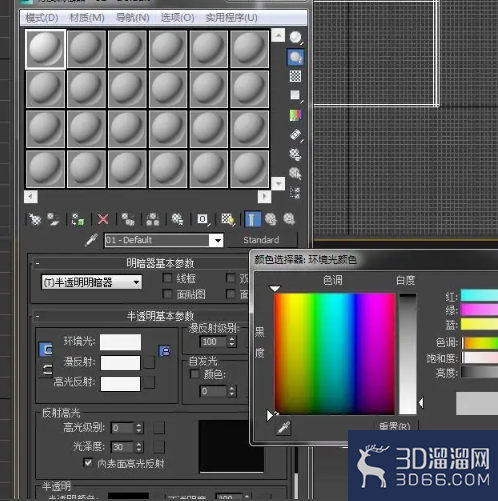
Task: Select the highlighted first sample slot sphere
Action: [46, 49]
